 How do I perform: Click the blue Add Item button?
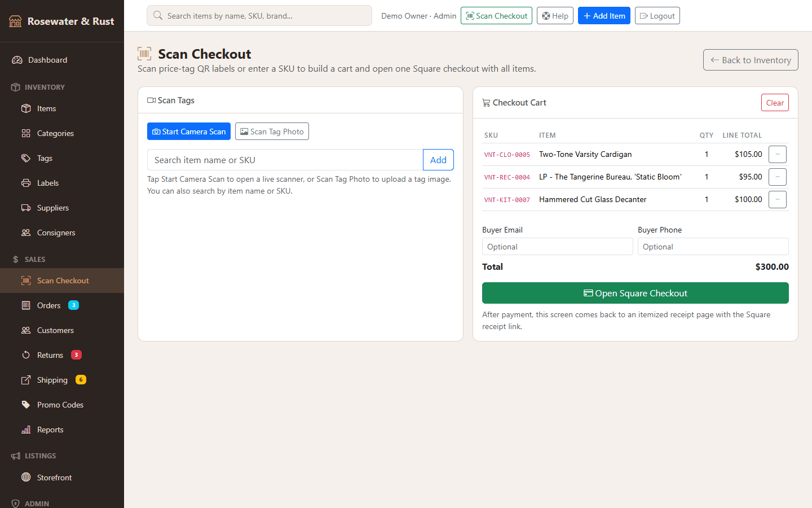coord(604,16)
